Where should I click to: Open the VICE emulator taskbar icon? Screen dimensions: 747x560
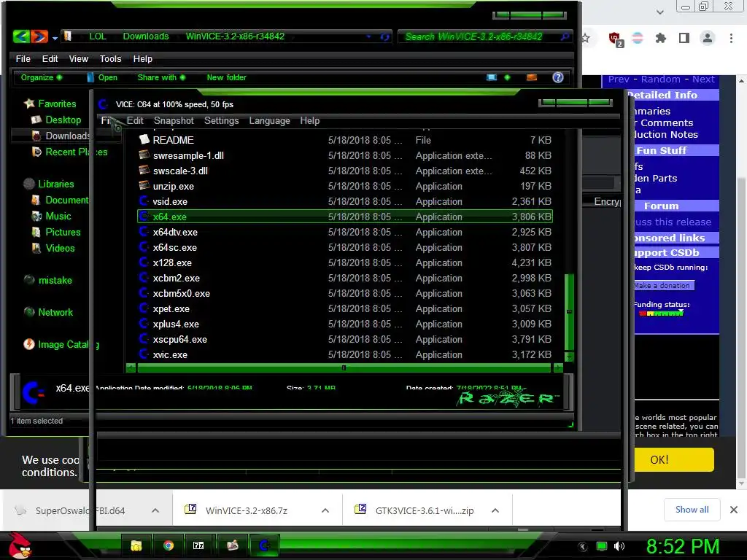(264, 545)
